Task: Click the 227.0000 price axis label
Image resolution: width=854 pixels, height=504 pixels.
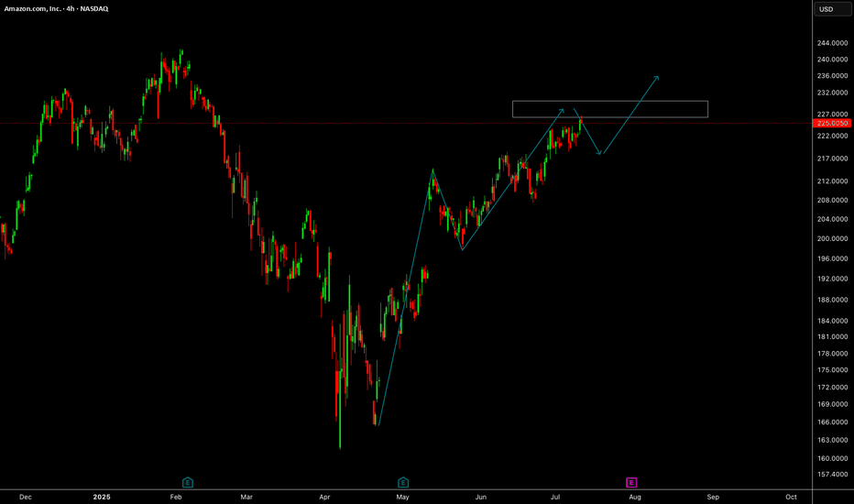Action: click(x=832, y=115)
